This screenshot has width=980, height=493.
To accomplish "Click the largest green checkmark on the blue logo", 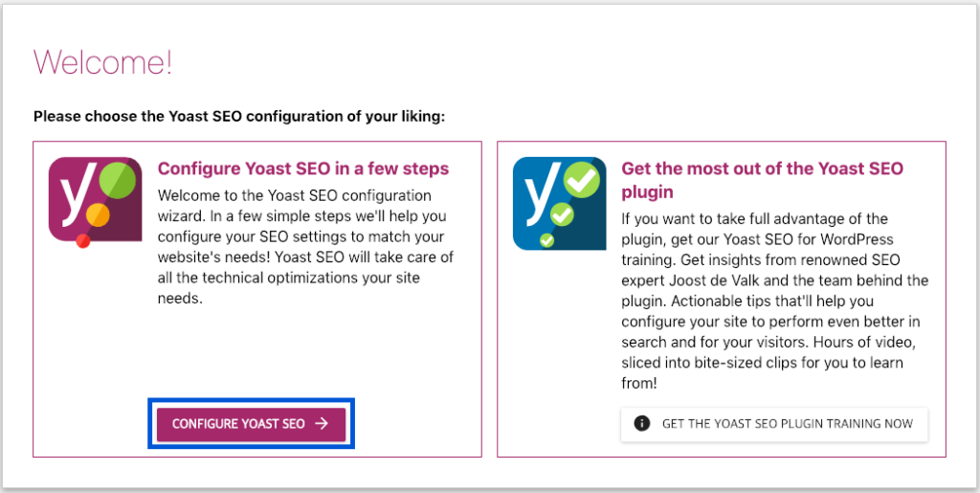I will [x=581, y=181].
